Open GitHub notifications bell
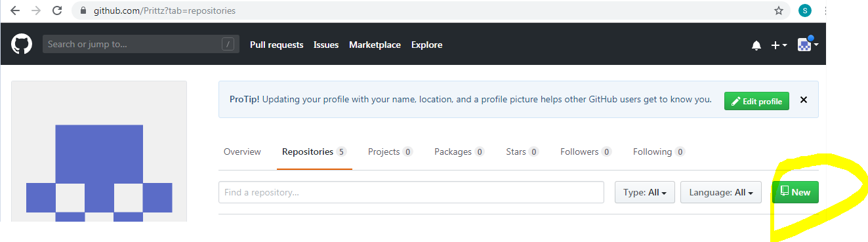868x242 pixels. (x=756, y=45)
